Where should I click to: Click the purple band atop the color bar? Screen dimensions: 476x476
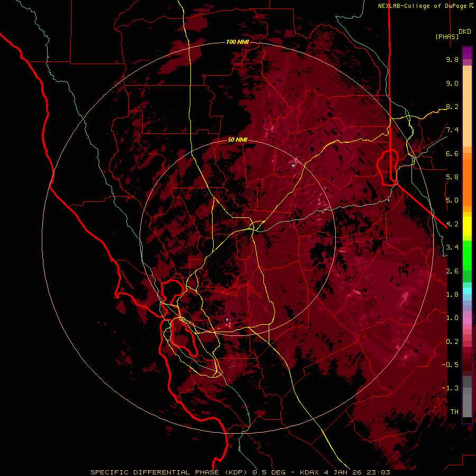click(467, 53)
